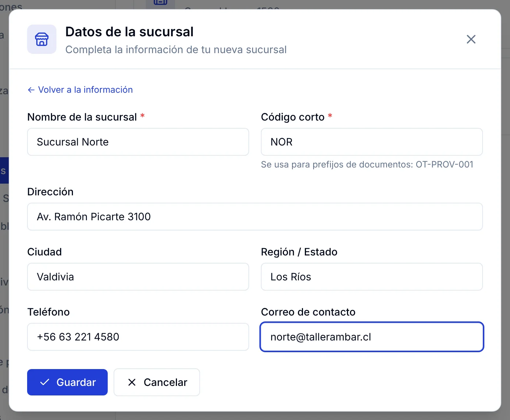Click the subtitle 'Completa la información de tu nueva sucursal'
510x420 pixels.
176,49
